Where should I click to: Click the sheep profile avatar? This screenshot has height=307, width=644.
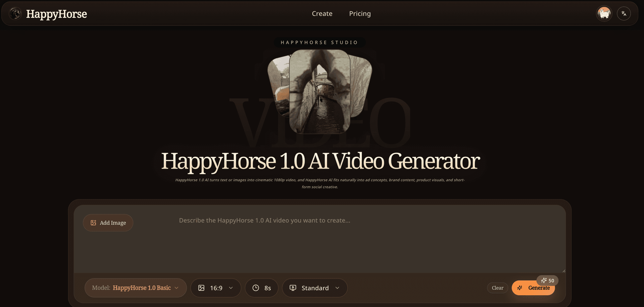[604, 13]
